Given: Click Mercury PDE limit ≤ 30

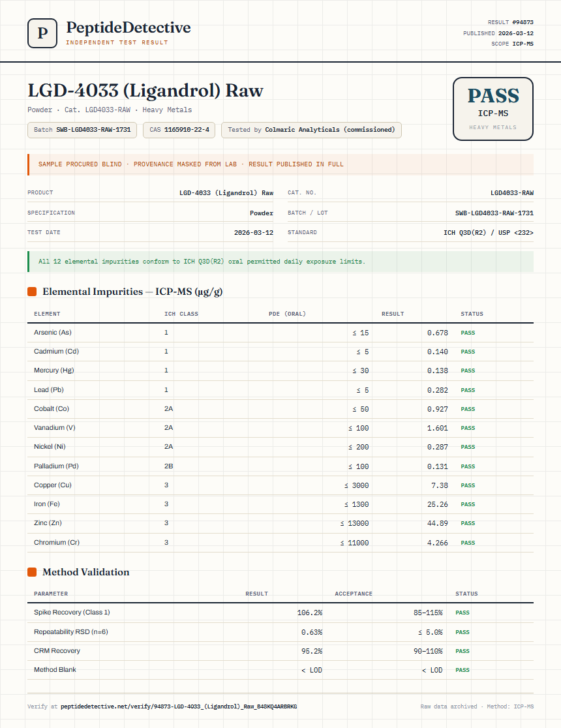Looking at the screenshot, I should [360, 371].
